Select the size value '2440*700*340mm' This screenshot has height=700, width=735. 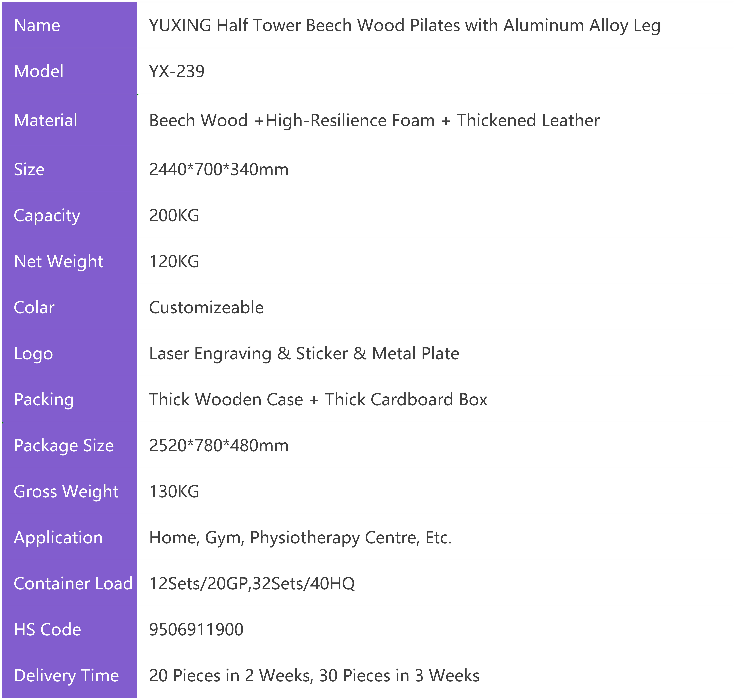[x=219, y=169]
